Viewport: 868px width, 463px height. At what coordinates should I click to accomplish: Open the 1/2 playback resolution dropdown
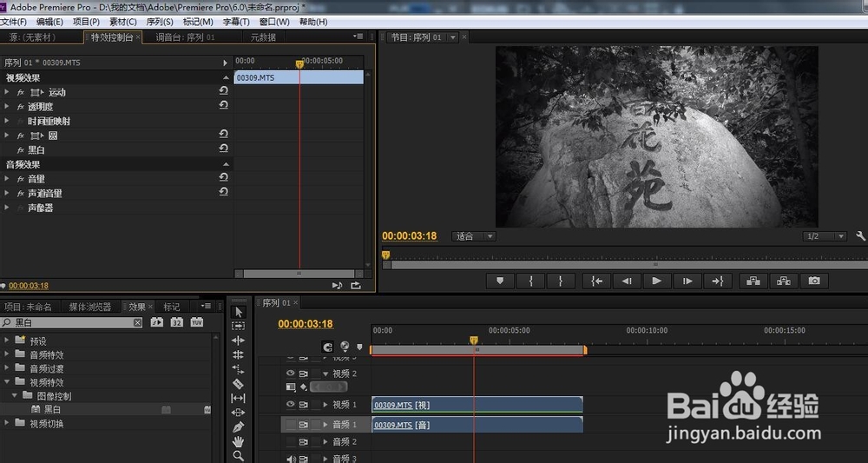point(825,236)
